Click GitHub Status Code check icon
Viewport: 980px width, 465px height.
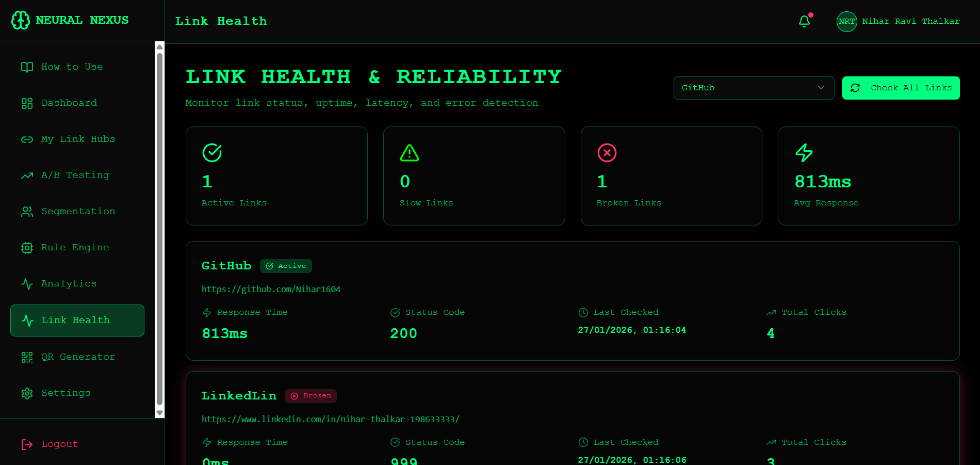click(395, 313)
